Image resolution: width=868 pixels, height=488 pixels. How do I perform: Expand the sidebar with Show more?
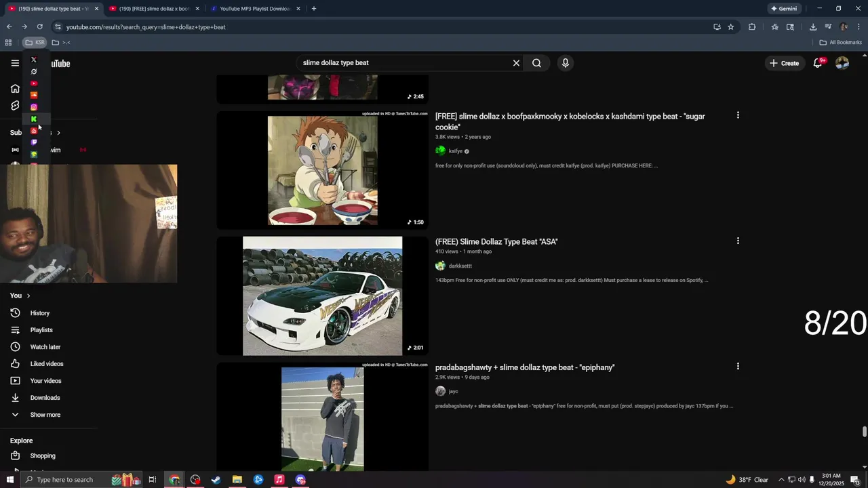pos(45,415)
